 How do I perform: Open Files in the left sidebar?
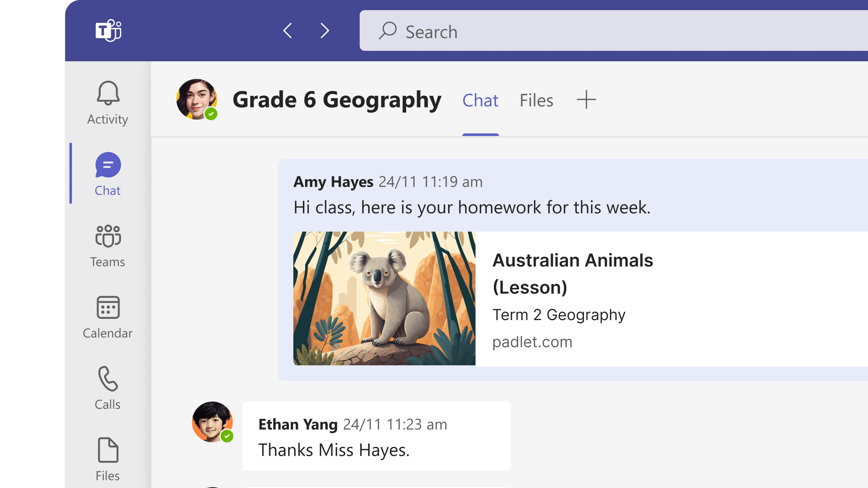(108, 460)
